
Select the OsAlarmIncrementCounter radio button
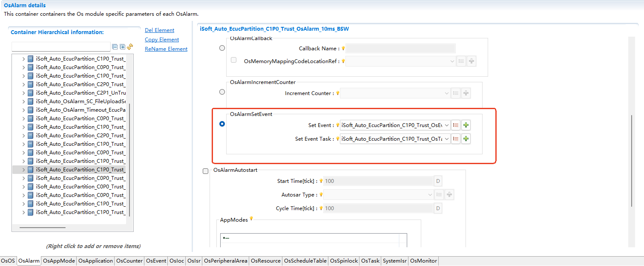(x=222, y=92)
